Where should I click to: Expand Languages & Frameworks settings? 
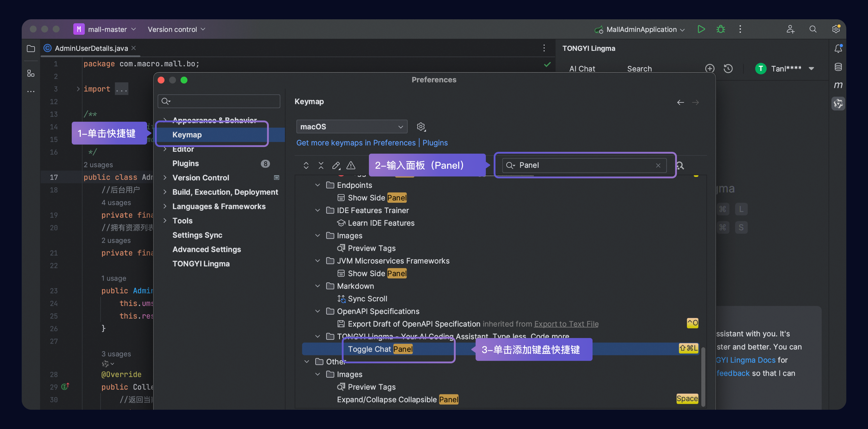tap(165, 206)
